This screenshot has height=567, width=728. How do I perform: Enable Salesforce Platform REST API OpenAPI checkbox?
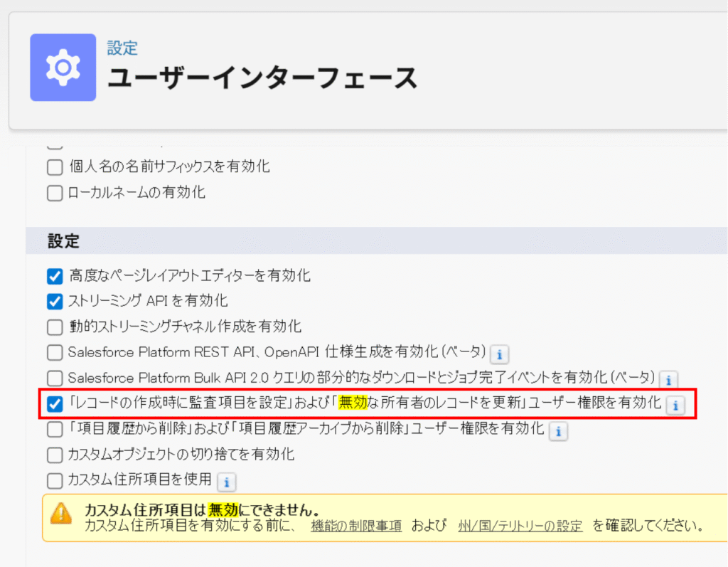point(55,353)
